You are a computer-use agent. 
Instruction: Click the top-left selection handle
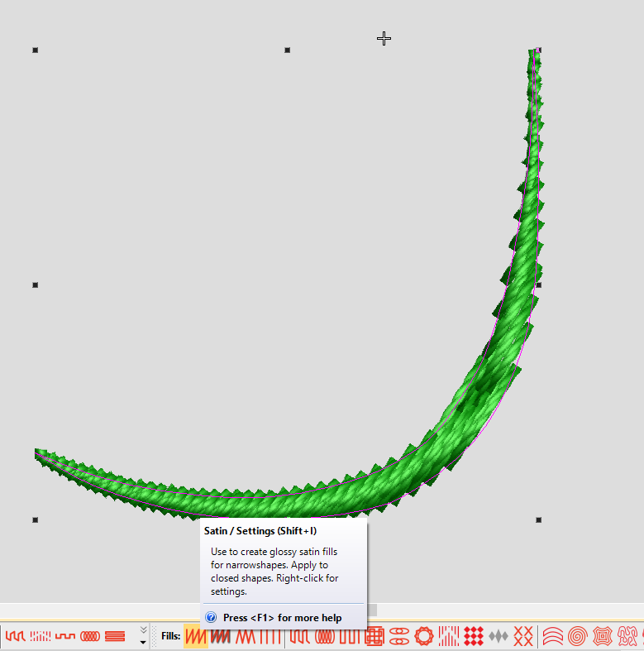click(36, 50)
